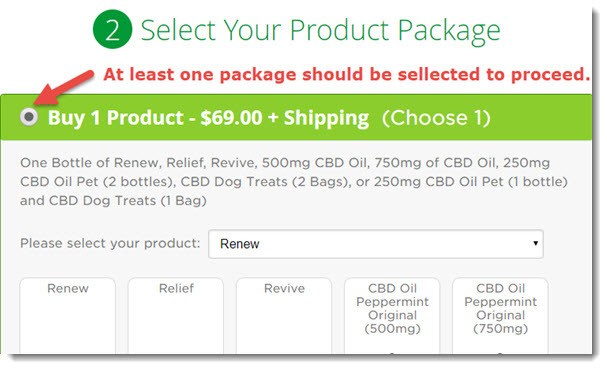Select the Buy 1 Product radio button

coord(29,117)
